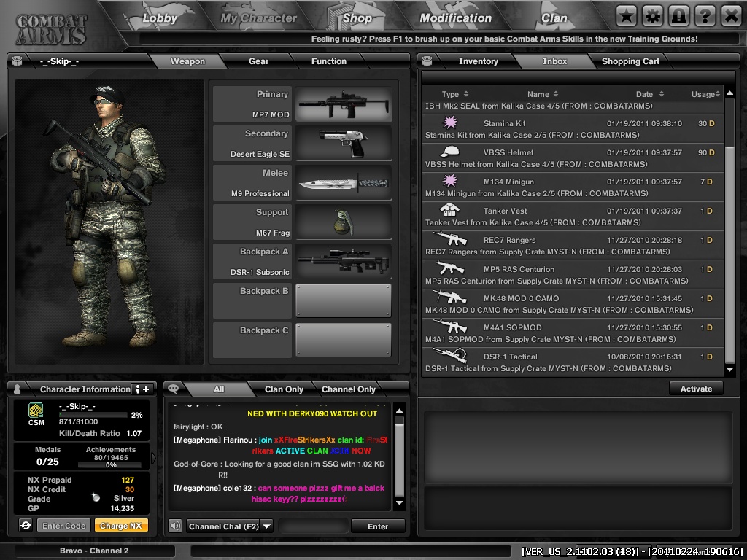
Task: Click the 871/31000 experience progress bar
Action: coord(93,415)
